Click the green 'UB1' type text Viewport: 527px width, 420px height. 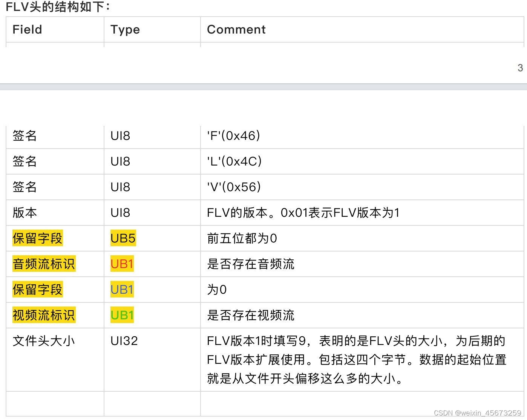[x=122, y=315]
